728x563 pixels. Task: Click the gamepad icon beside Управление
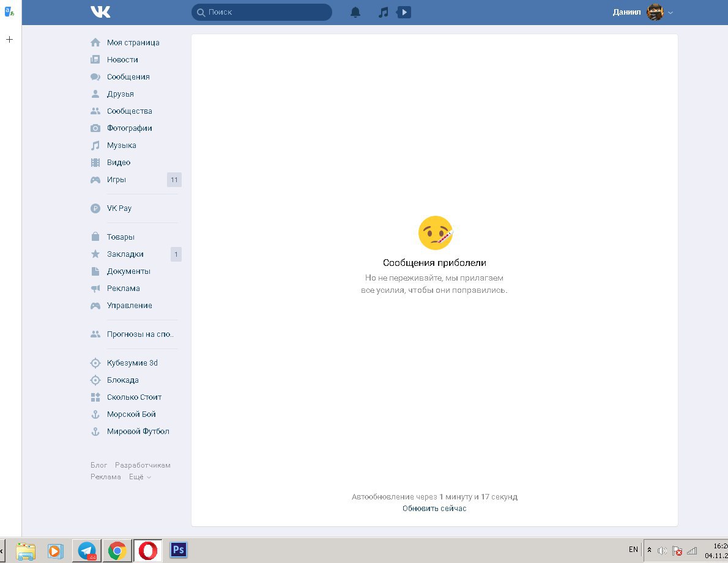95,306
